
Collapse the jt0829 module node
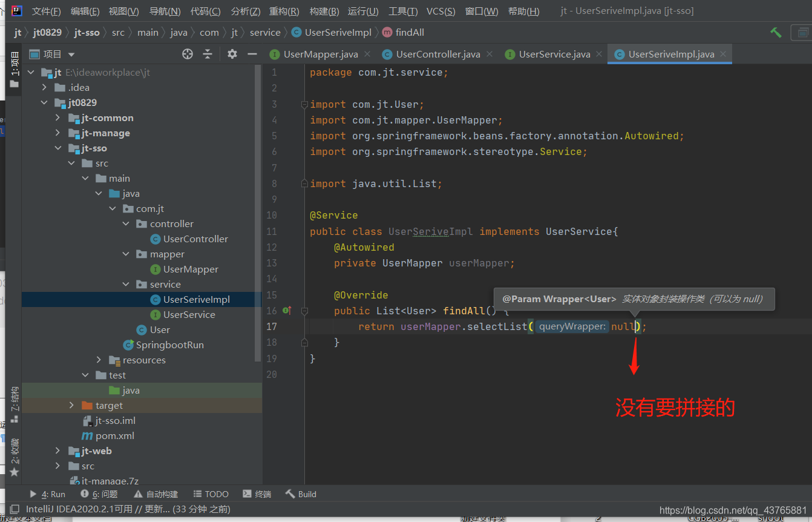point(44,102)
